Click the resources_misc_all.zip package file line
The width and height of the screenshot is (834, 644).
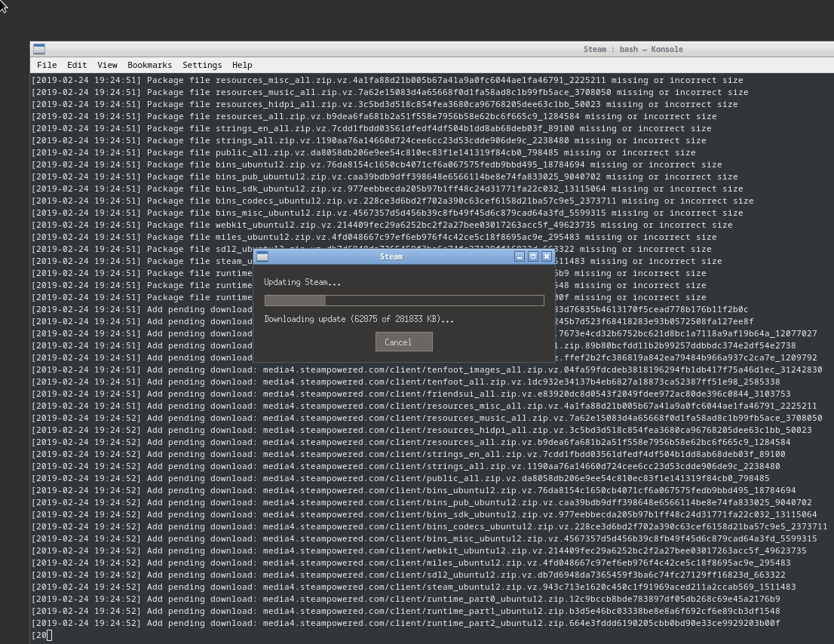coord(388,80)
